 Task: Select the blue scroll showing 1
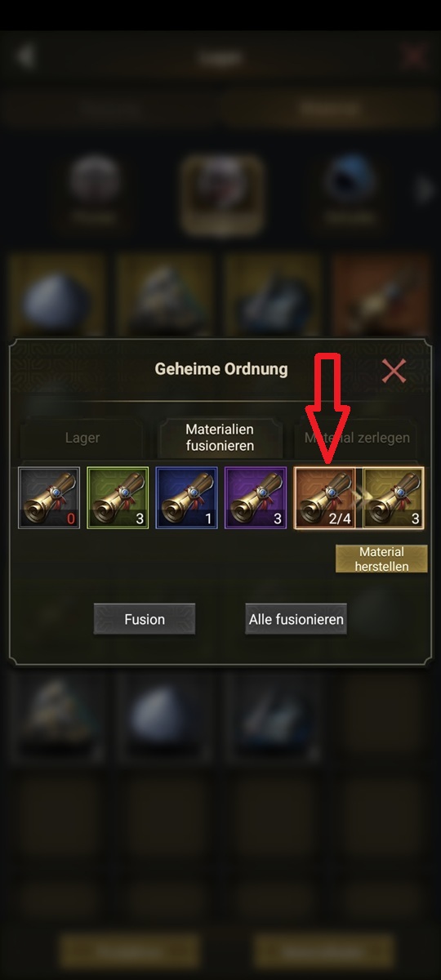(187, 498)
